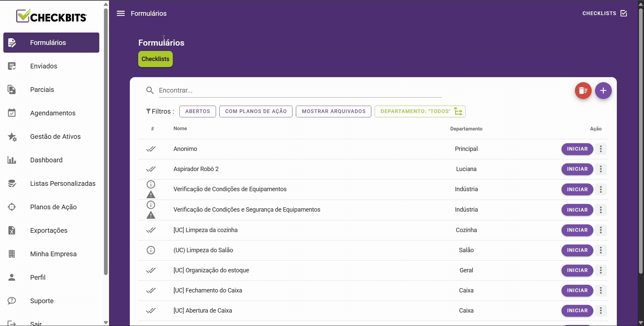644x326 pixels.
Task: Click the red batch delete trash icon
Action: [x=583, y=91]
